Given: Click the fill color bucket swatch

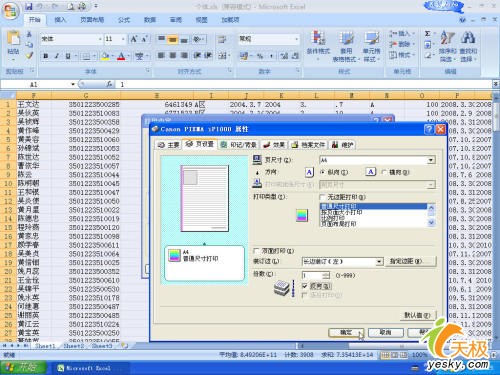Looking at the screenshot, I should pos(105,56).
